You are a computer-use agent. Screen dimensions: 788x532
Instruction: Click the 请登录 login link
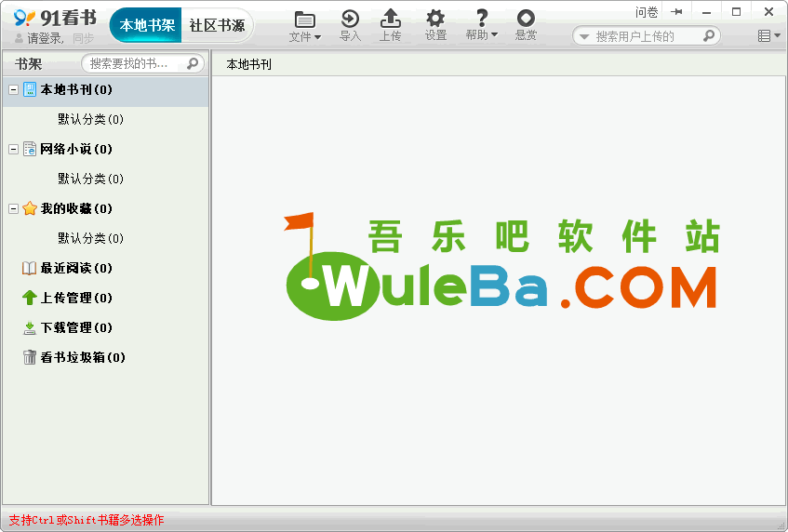click(x=45, y=38)
